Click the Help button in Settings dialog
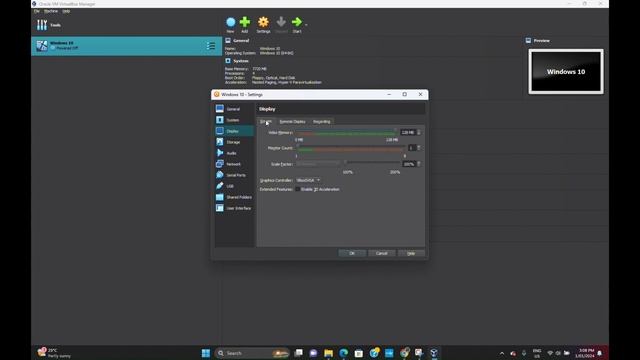This screenshot has width=640, height=360. [x=411, y=253]
